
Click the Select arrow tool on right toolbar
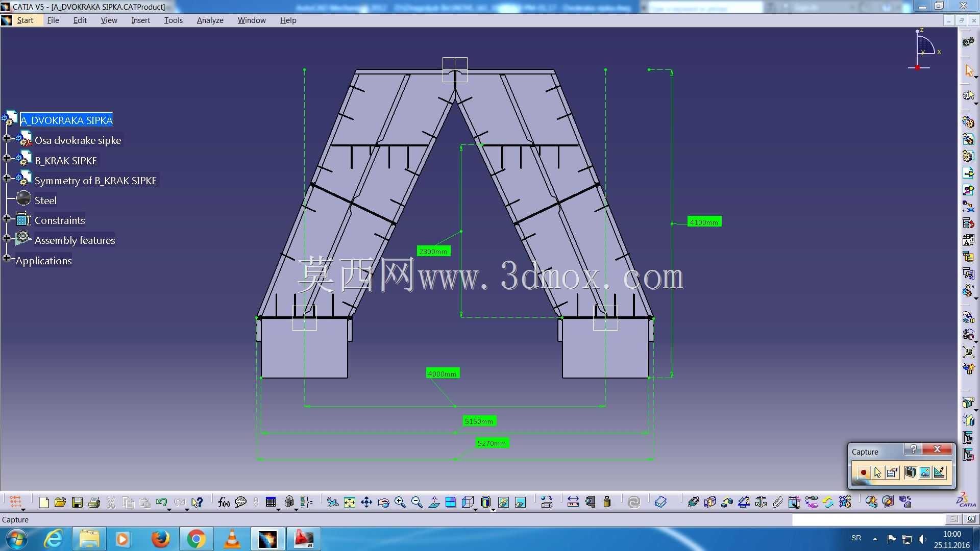coord(968,71)
